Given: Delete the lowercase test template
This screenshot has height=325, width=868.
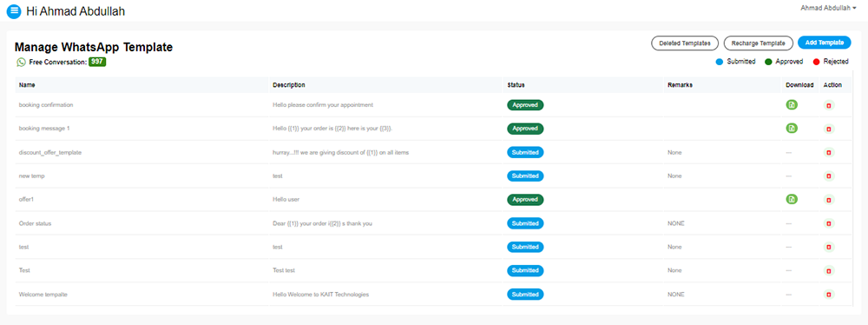Looking at the screenshot, I should [829, 248].
